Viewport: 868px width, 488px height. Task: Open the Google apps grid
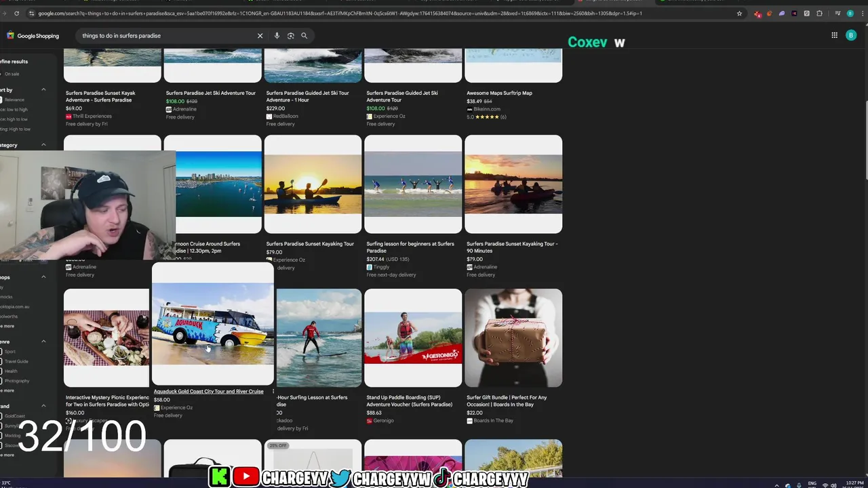coord(834,35)
